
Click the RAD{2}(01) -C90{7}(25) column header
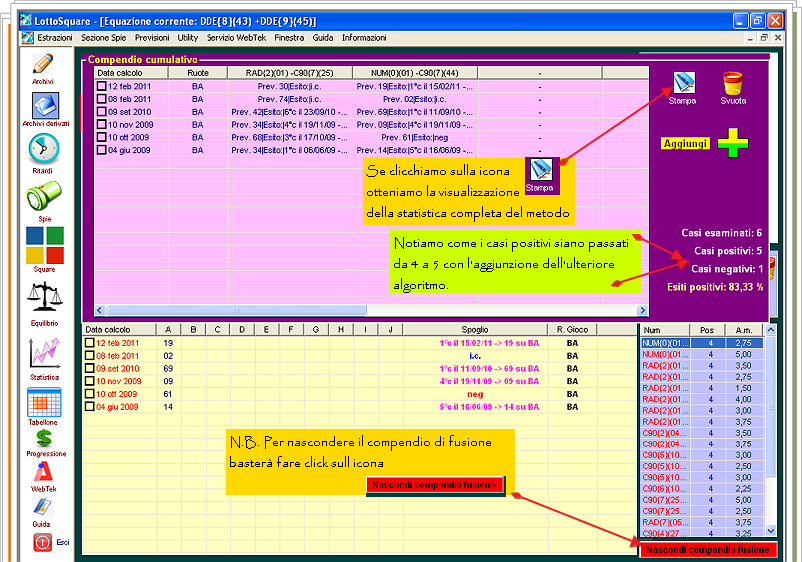(x=289, y=73)
